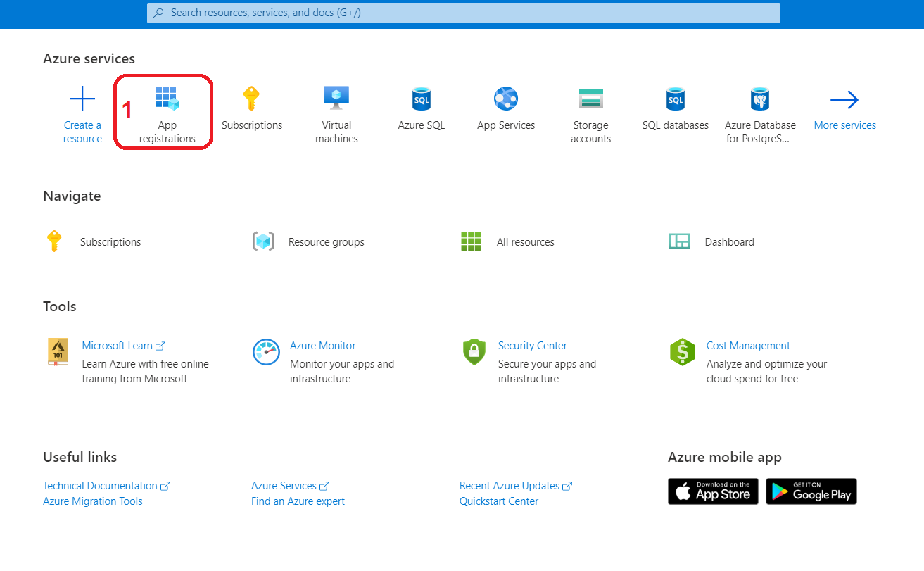The width and height of the screenshot is (924, 571).
Task: Open the App Services icon
Action: (x=505, y=99)
